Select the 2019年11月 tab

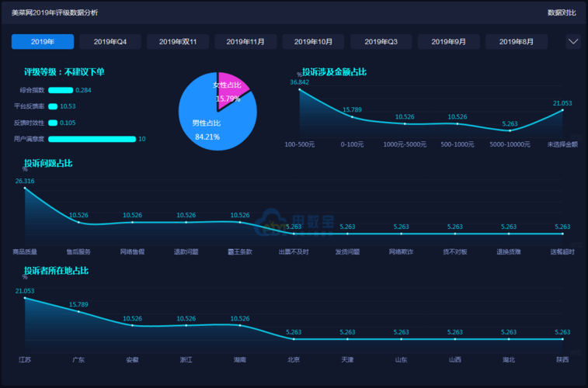pyautogui.click(x=245, y=42)
